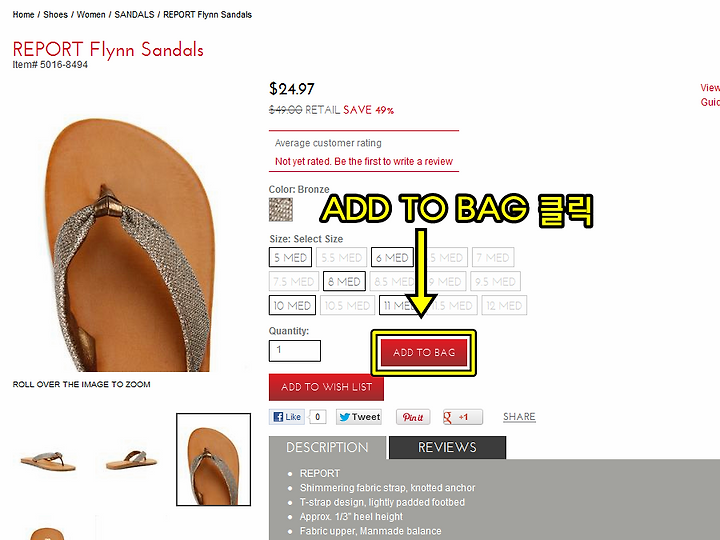
Task: Select size 6 MED
Action: pyautogui.click(x=392, y=257)
